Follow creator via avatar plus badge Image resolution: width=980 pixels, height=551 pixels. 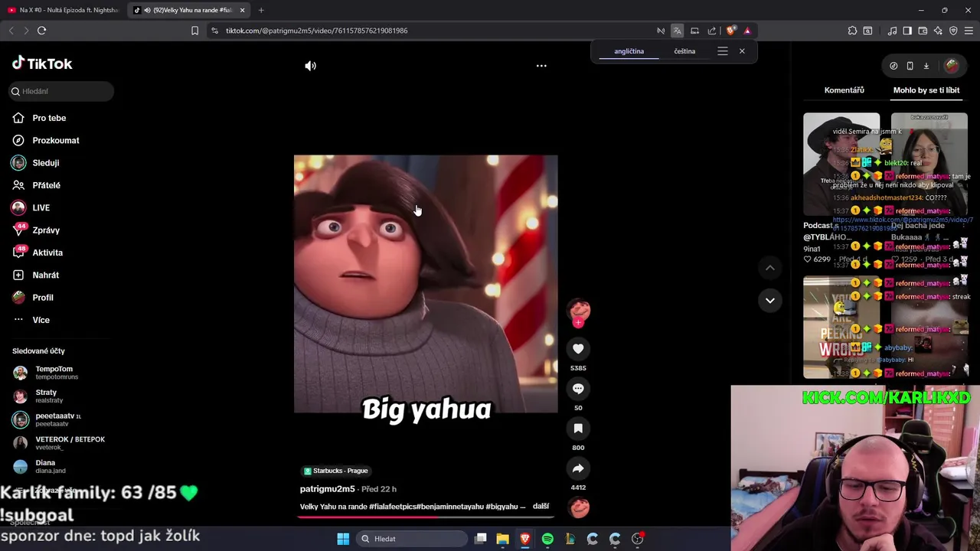pos(578,323)
